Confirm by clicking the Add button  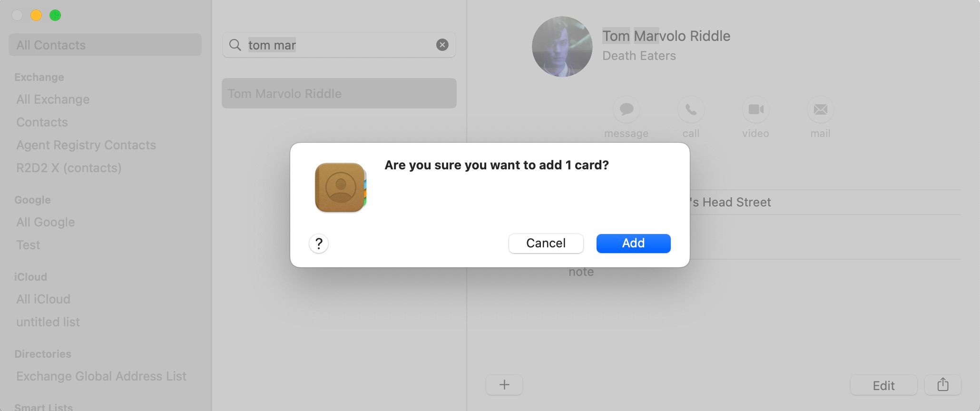(x=633, y=243)
